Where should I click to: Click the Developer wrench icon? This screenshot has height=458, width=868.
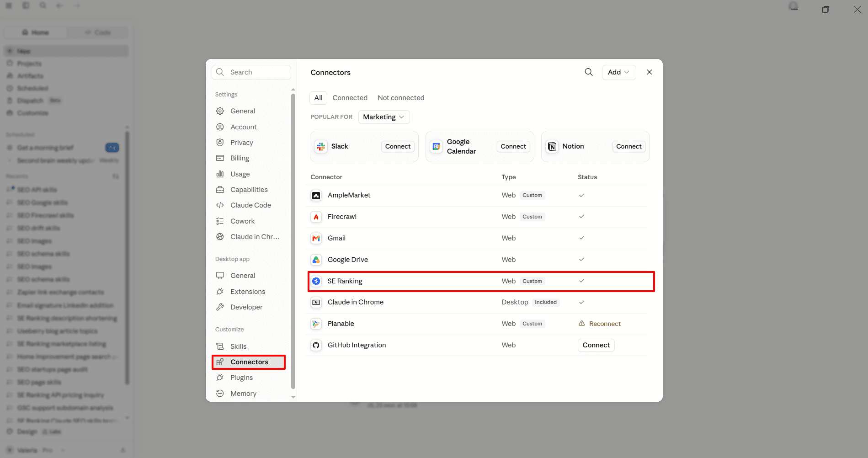(220, 307)
